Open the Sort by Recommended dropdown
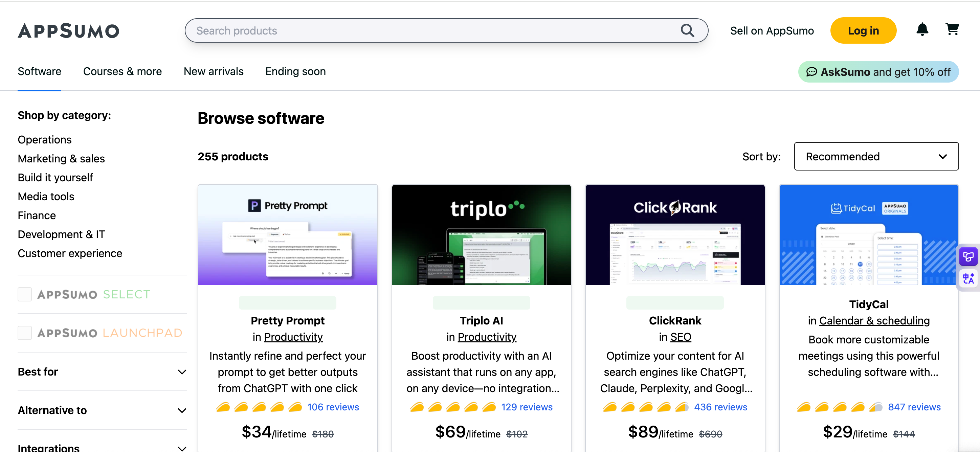This screenshot has height=452, width=980. pos(876,156)
